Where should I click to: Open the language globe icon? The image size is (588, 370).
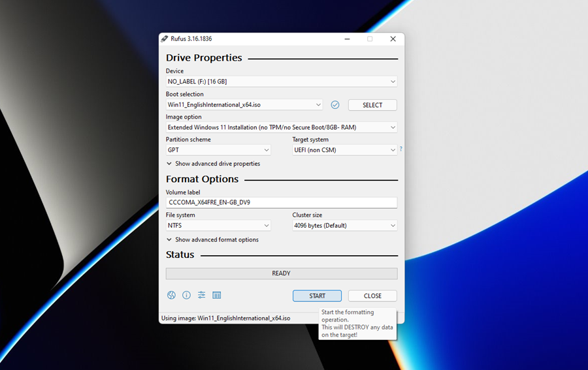click(171, 295)
